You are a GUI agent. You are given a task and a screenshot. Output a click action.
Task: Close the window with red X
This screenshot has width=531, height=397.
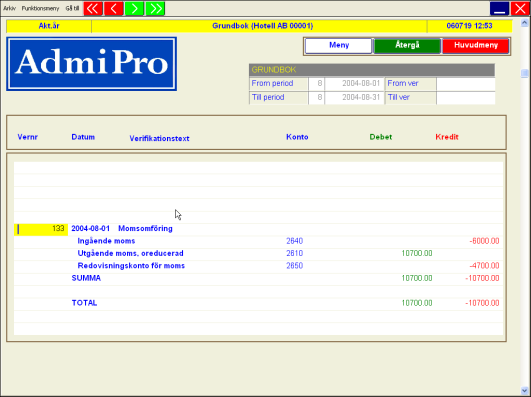click(520, 8)
